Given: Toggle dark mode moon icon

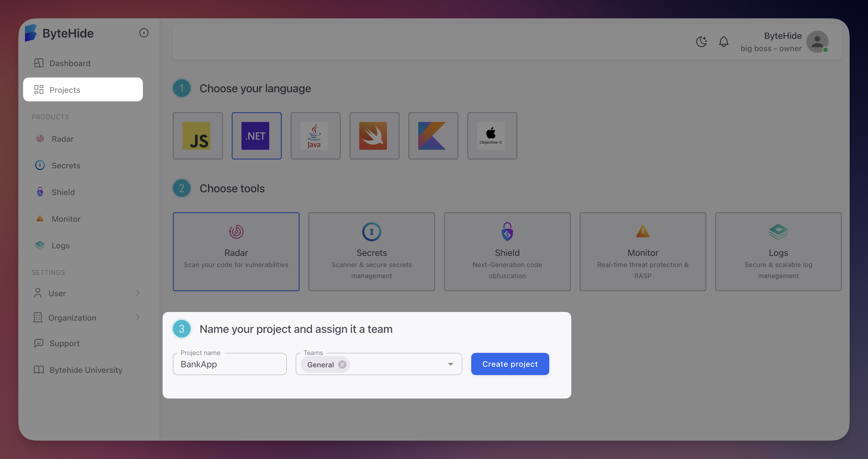Looking at the screenshot, I should [701, 41].
